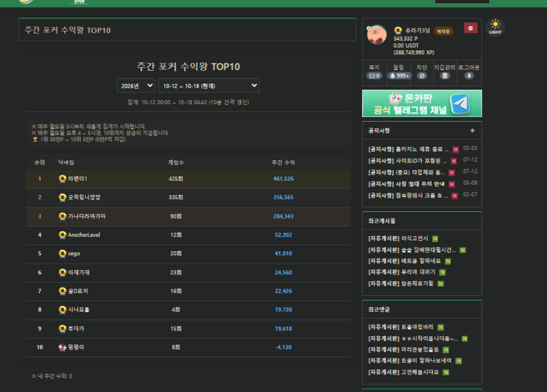Click 가나다라마가마 rank medal icon

point(62,217)
